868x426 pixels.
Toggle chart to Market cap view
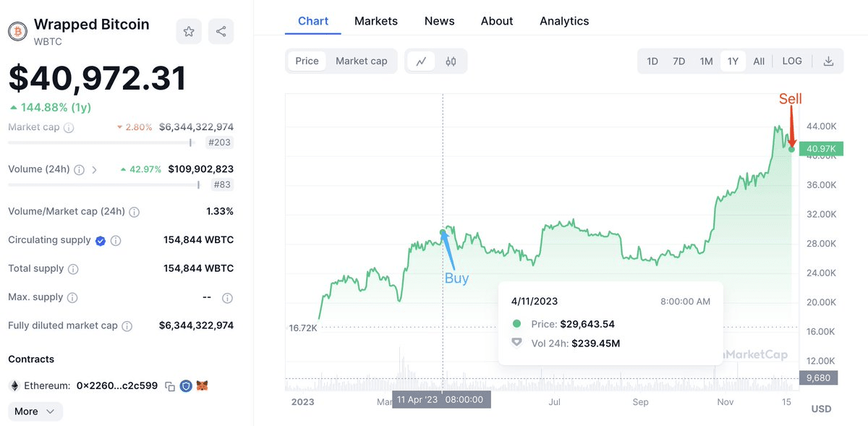[x=361, y=61]
